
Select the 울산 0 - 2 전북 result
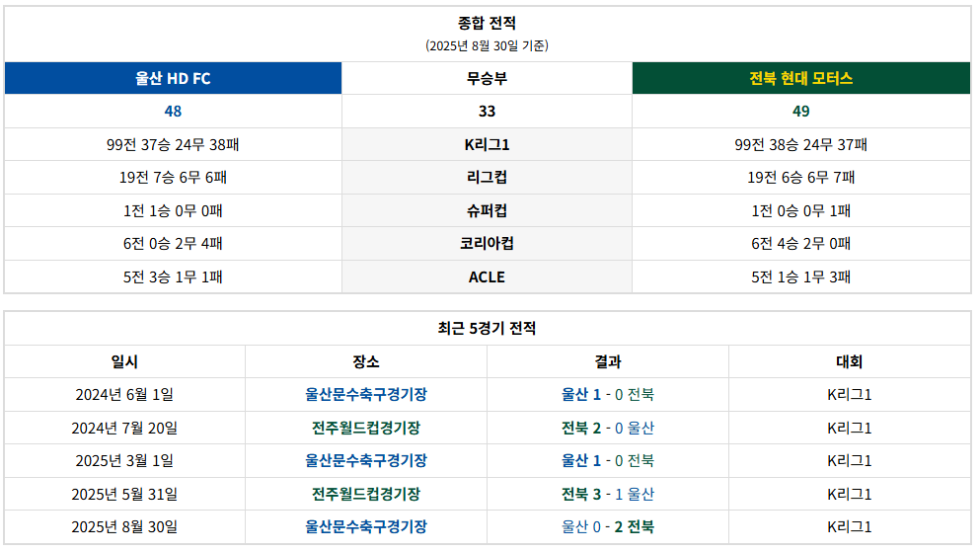(x=608, y=527)
